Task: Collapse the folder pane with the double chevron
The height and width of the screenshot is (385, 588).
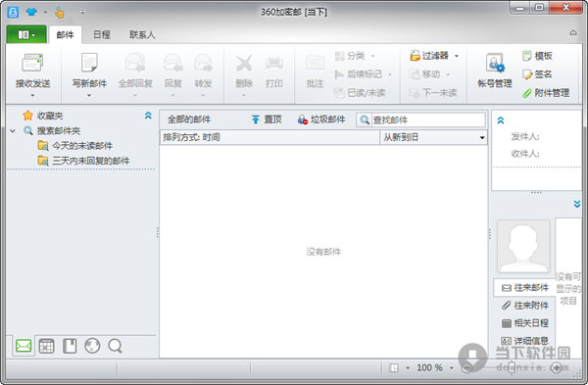Action: point(148,116)
